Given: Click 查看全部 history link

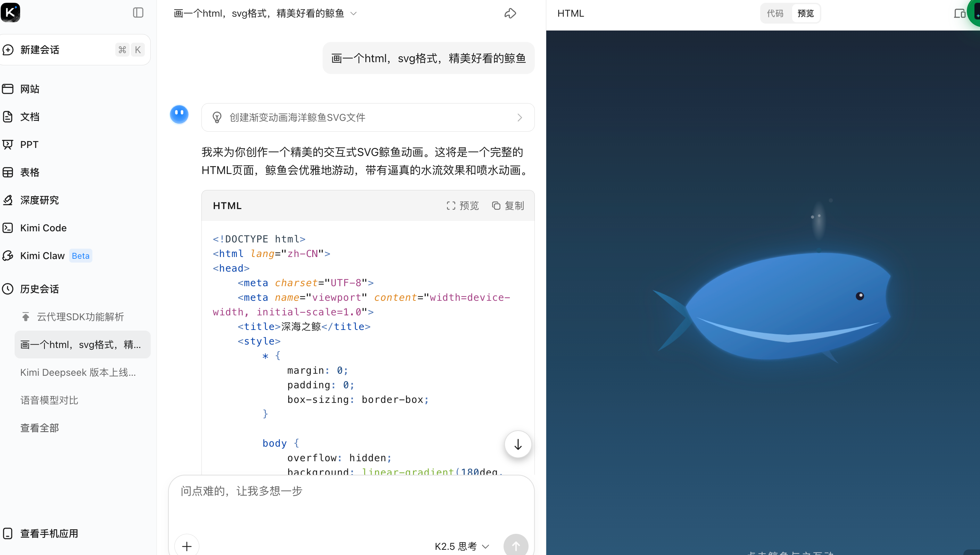Looking at the screenshot, I should pyautogui.click(x=39, y=428).
